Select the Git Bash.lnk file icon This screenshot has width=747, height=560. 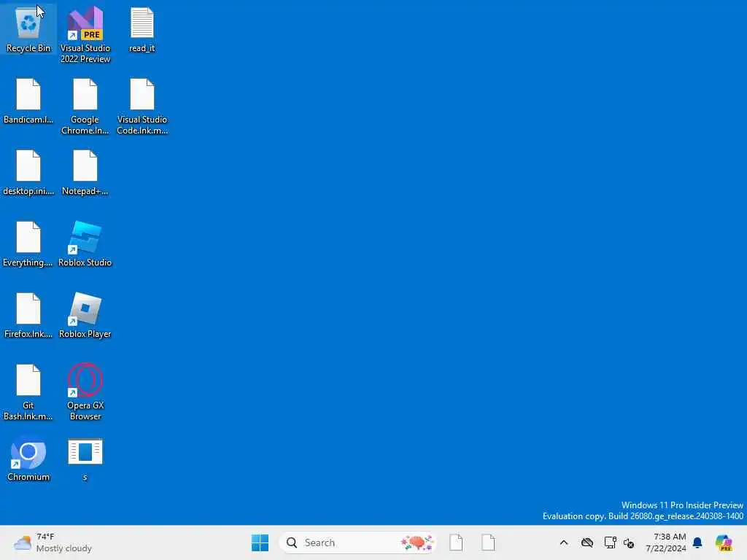[28, 392]
